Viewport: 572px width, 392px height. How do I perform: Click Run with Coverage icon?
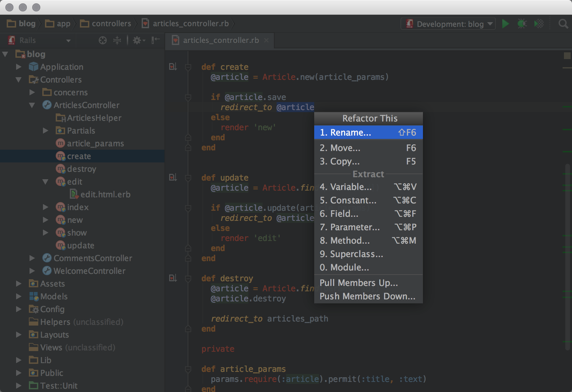pos(539,24)
